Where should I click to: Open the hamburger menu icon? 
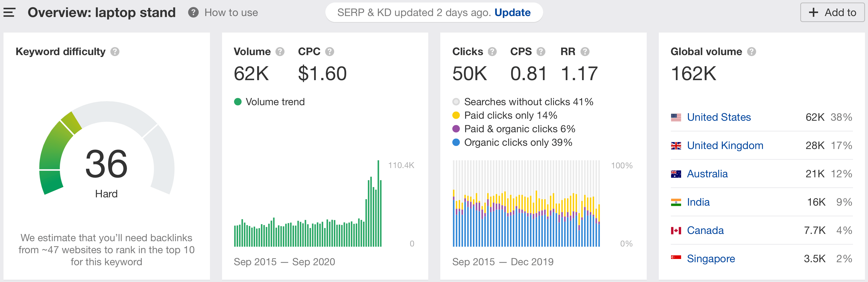click(9, 13)
